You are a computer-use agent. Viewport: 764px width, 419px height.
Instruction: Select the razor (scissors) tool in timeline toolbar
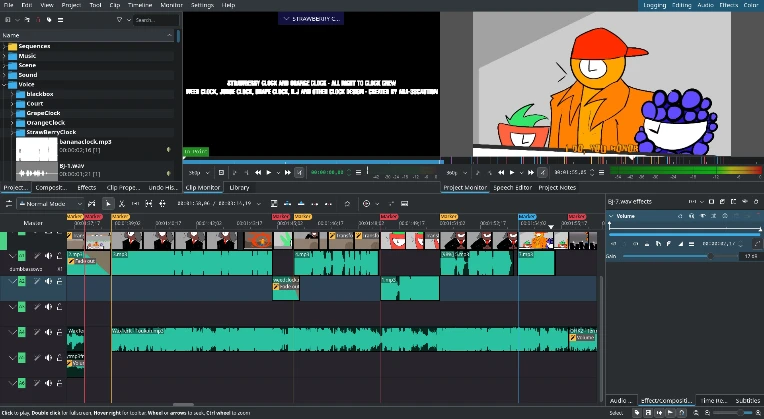[122, 204]
